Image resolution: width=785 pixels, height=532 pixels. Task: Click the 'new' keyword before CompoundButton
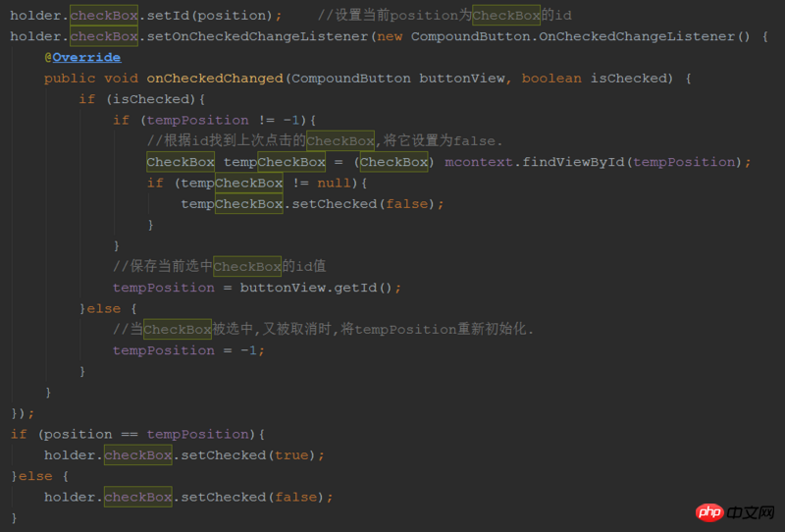click(x=390, y=36)
